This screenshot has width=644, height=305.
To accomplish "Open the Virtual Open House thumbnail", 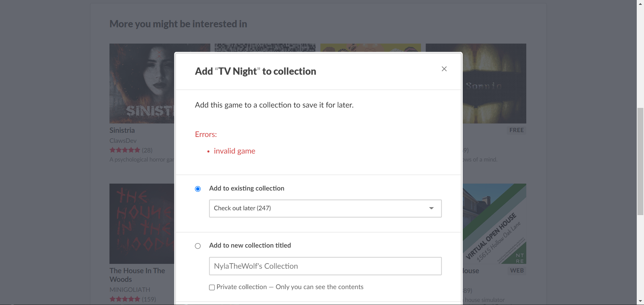I will point(494,224).
